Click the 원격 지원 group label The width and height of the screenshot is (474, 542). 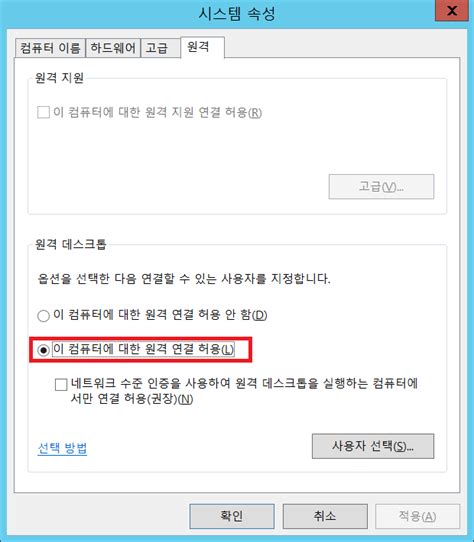[x=59, y=78]
